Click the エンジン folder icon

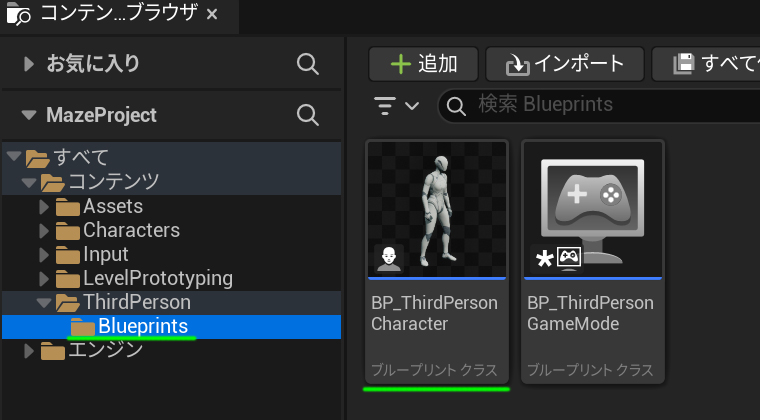pyautogui.click(x=53, y=351)
